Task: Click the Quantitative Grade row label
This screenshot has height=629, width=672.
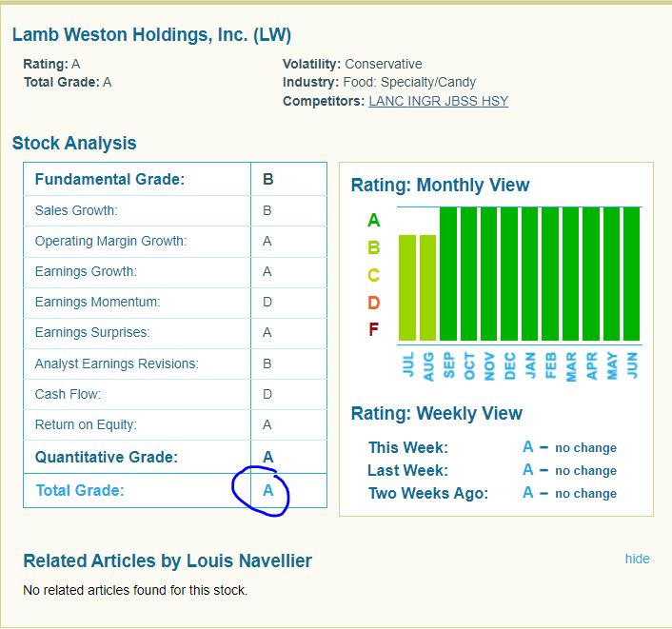Action: [106, 457]
